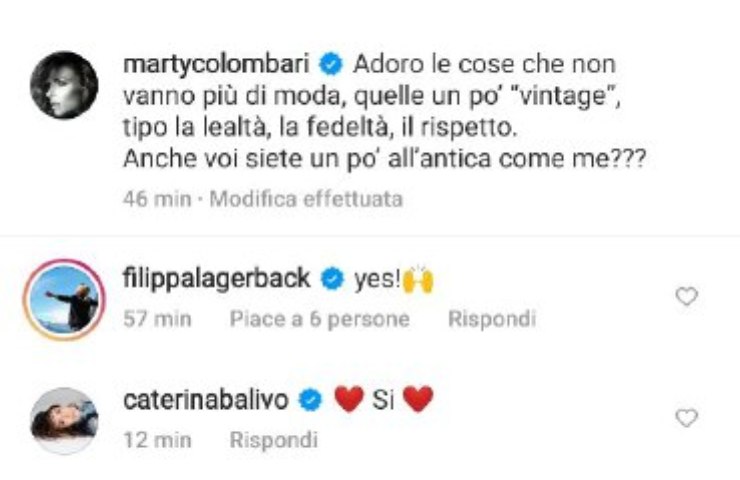The height and width of the screenshot is (480, 740).
Task: Click martycolombari's verified badge
Action: click(331, 65)
